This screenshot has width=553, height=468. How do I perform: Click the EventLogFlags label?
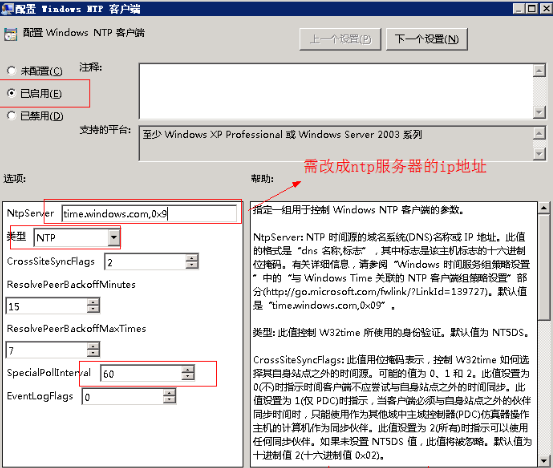tap(40, 396)
